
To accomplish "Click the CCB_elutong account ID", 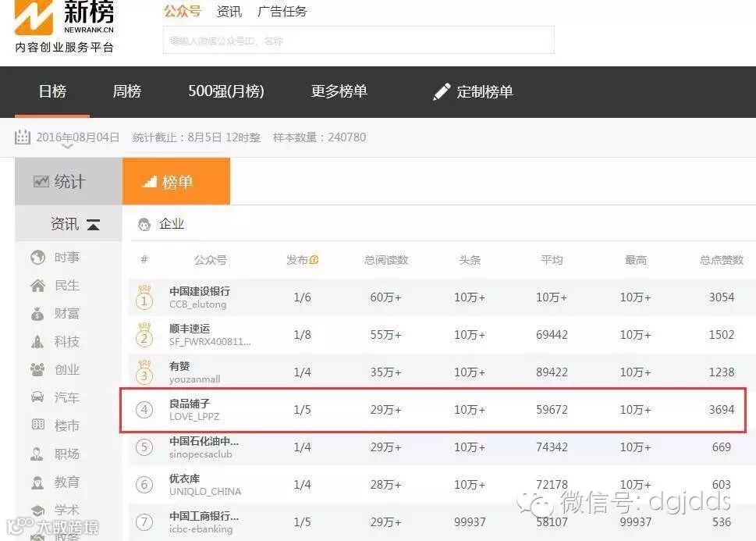I will pos(197,304).
